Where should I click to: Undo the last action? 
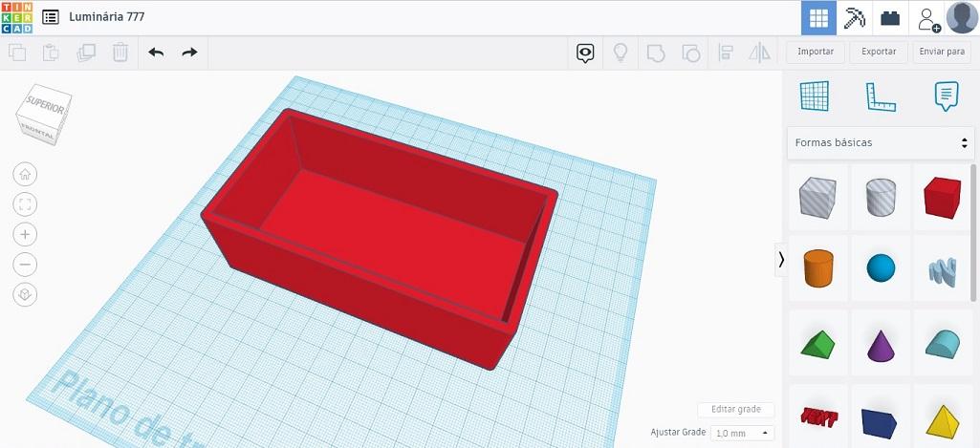click(x=156, y=53)
